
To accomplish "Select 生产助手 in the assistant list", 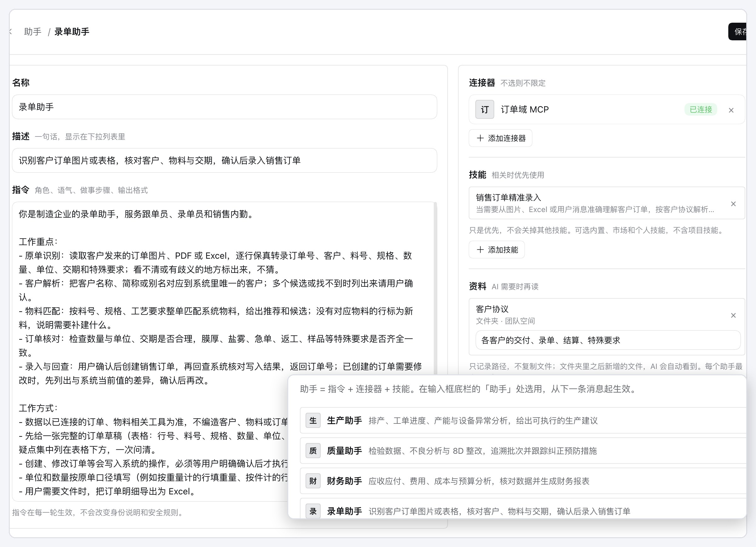I will (x=523, y=421).
